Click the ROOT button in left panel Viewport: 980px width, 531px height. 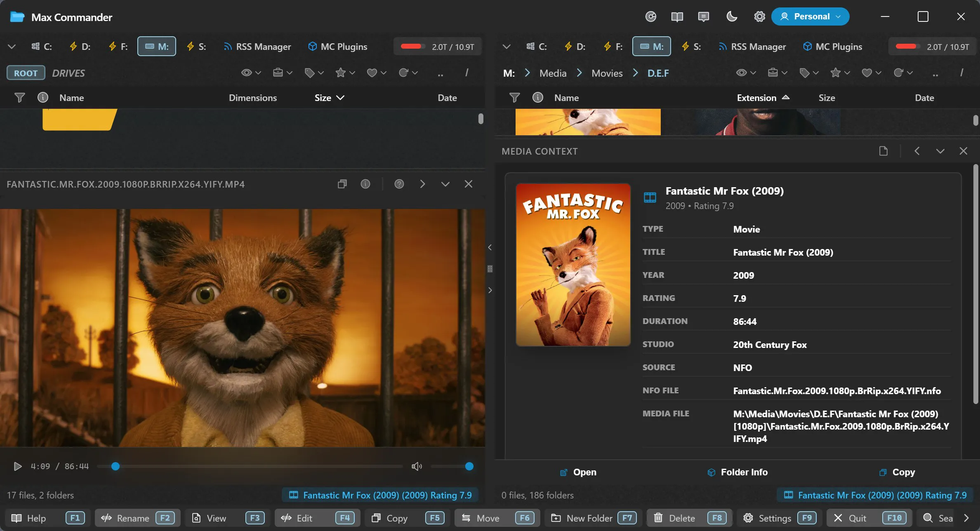[x=26, y=73]
